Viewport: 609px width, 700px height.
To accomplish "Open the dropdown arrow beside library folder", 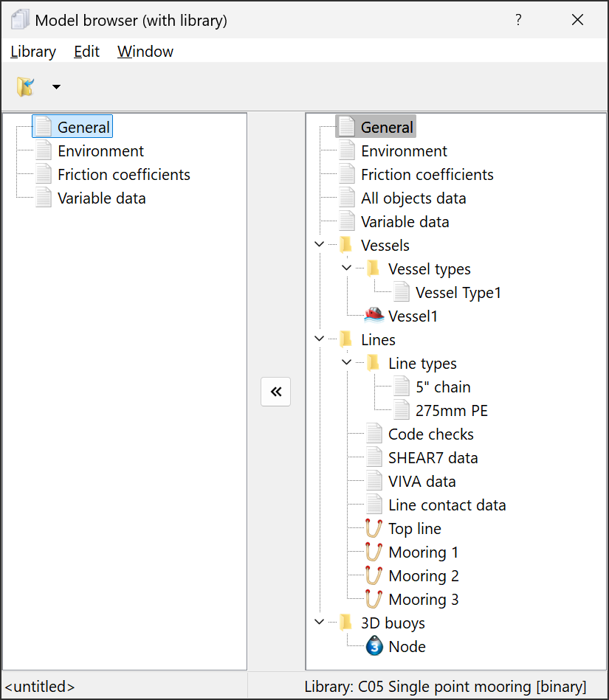I will tap(56, 88).
